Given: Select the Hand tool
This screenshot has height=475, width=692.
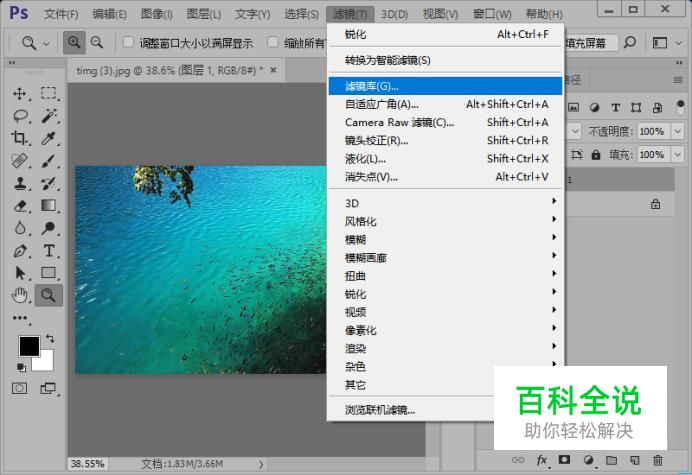Looking at the screenshot, I should (20, 295).
